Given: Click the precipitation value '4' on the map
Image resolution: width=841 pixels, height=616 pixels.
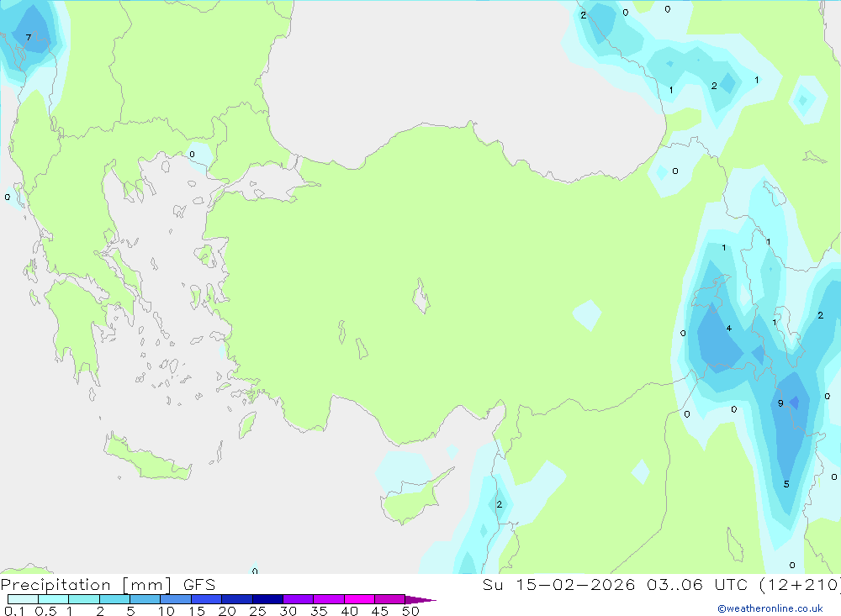Looking at the screenshot, I should [x=729, y=328].
